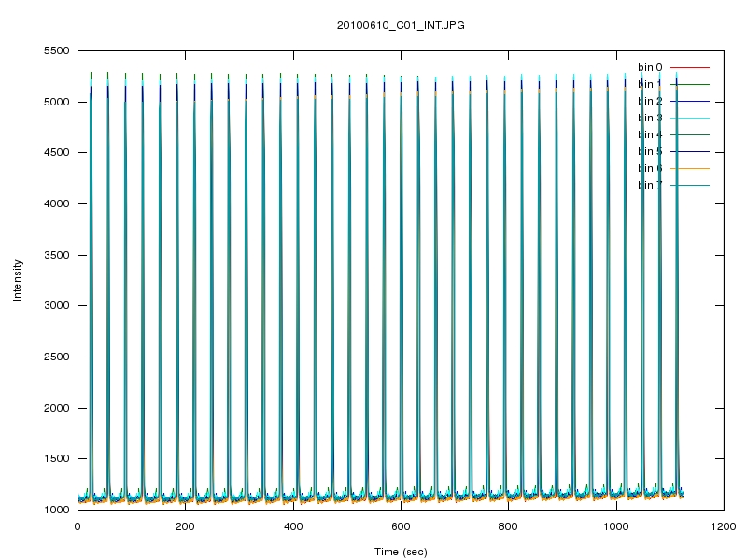The image size is (747, 560).
Task: Click the navy line sample for bin 2
Action: [690, 101]
